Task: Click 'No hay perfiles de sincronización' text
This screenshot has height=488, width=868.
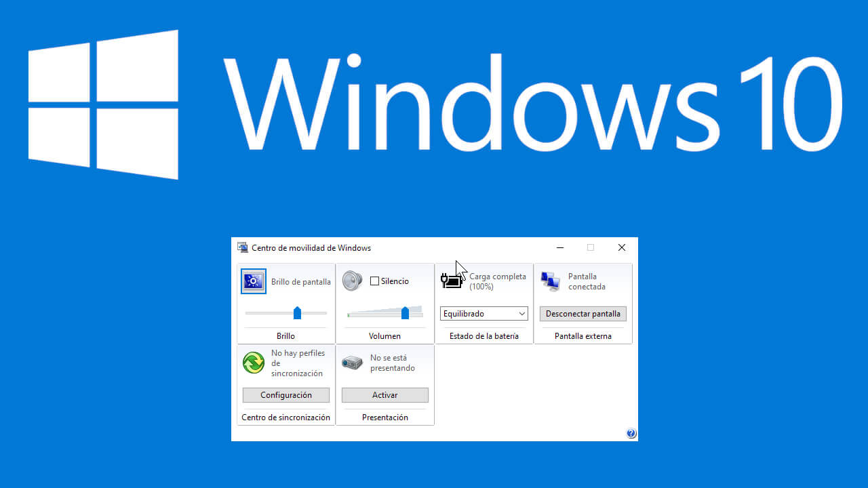Action: click(x=298, y=363)
